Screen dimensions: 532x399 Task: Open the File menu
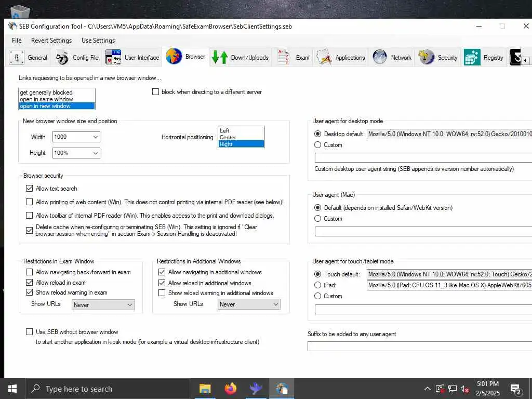[x=17, y=41]
